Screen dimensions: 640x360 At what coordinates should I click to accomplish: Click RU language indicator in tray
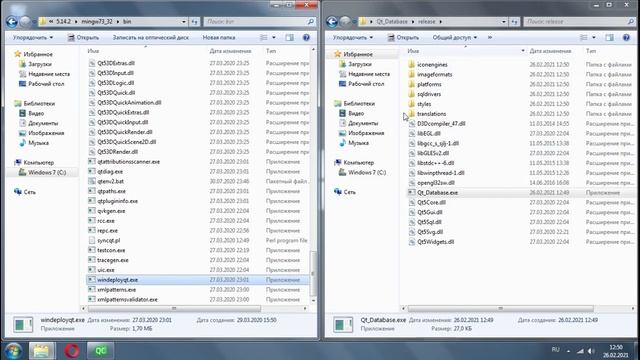(556, 350)
